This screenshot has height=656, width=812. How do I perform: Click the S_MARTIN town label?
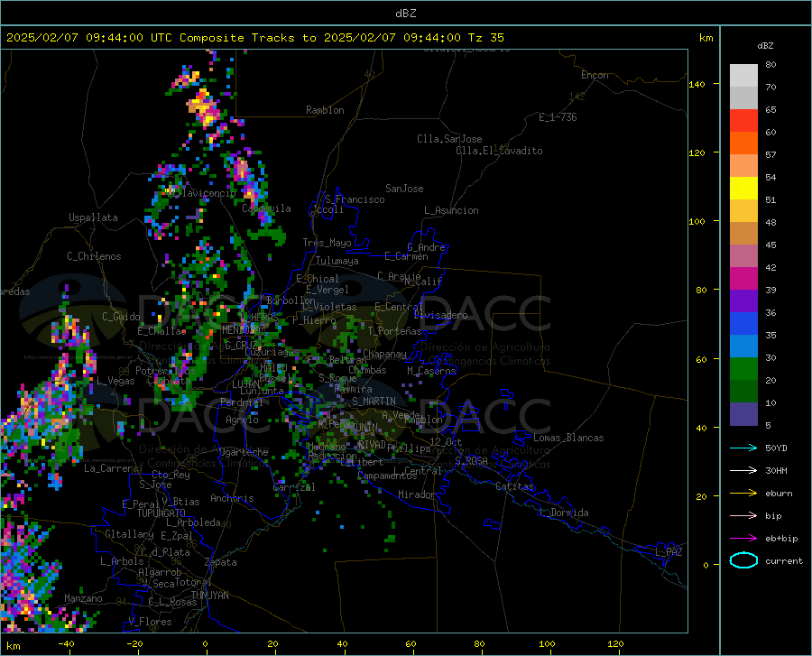point(374,402)
